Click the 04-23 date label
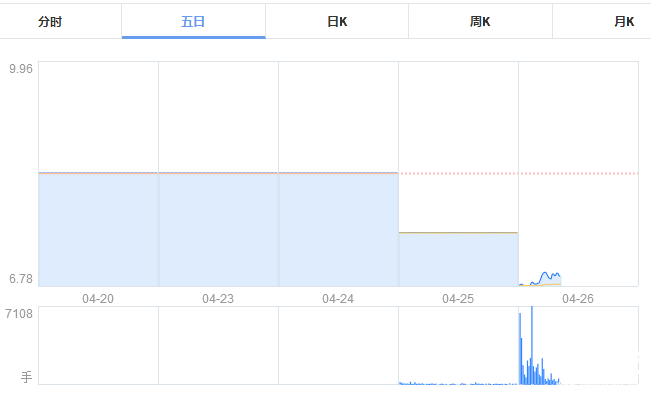 click(218, 299)
